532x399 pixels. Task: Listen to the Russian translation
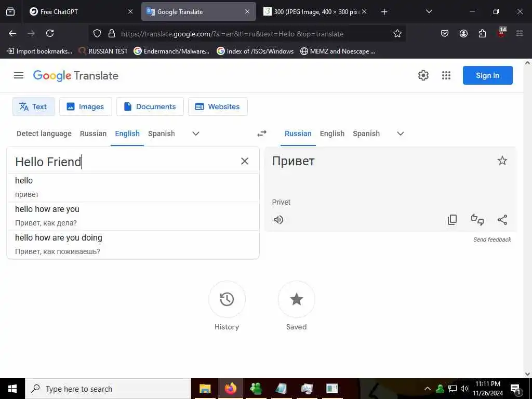click(x=278, y=220)
